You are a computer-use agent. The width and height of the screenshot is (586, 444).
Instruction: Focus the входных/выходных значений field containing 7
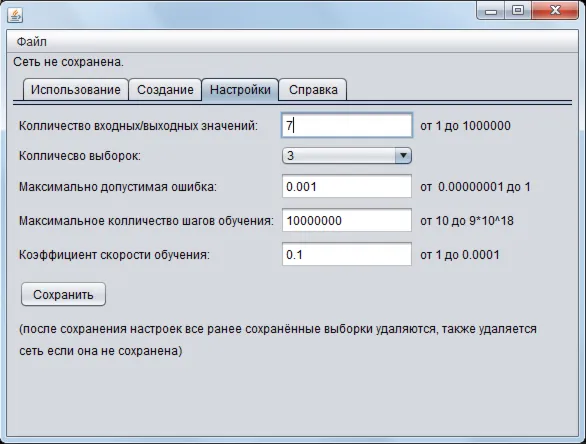click(x=347, y=125)
